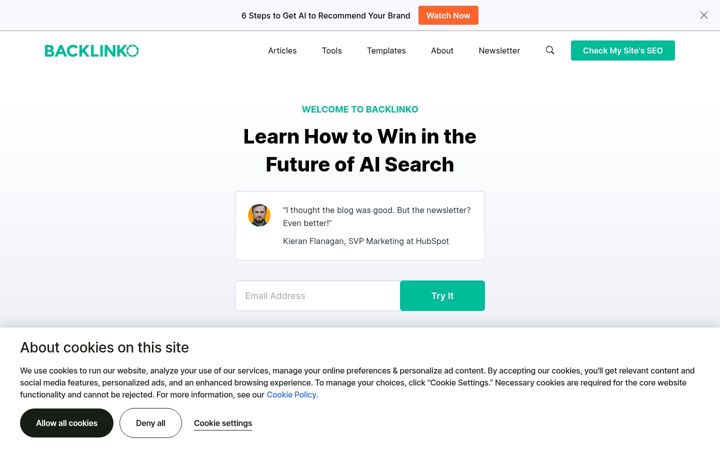
Task: Click the newsletter testimonial quote card
Action: tap(360, 226)
